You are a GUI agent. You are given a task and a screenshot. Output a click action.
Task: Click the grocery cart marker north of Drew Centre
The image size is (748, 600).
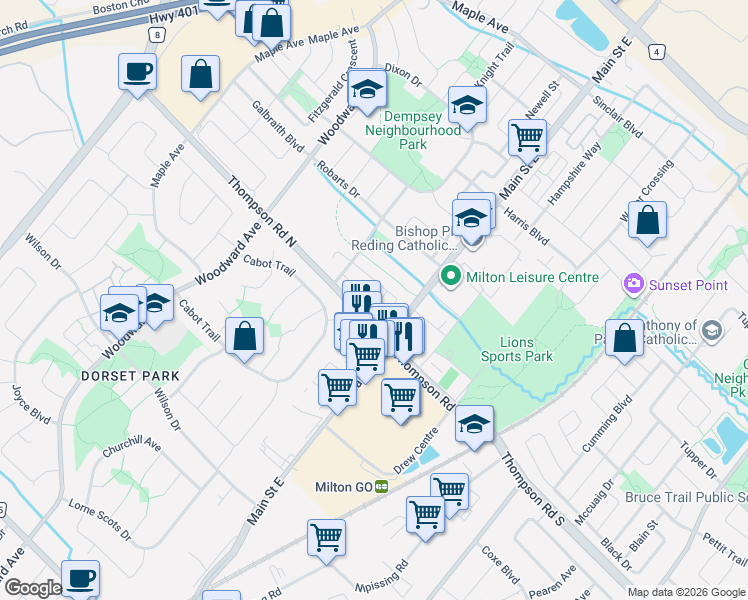pyautogui.click(x=401, y=400)
